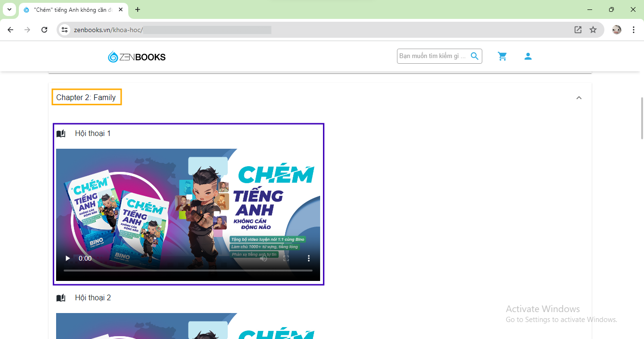Image resolution: width=644 pixels, height=339 pixels.
Task: Click the book icon beside Hội thoại 2
Action: click(x=61, y=298)
